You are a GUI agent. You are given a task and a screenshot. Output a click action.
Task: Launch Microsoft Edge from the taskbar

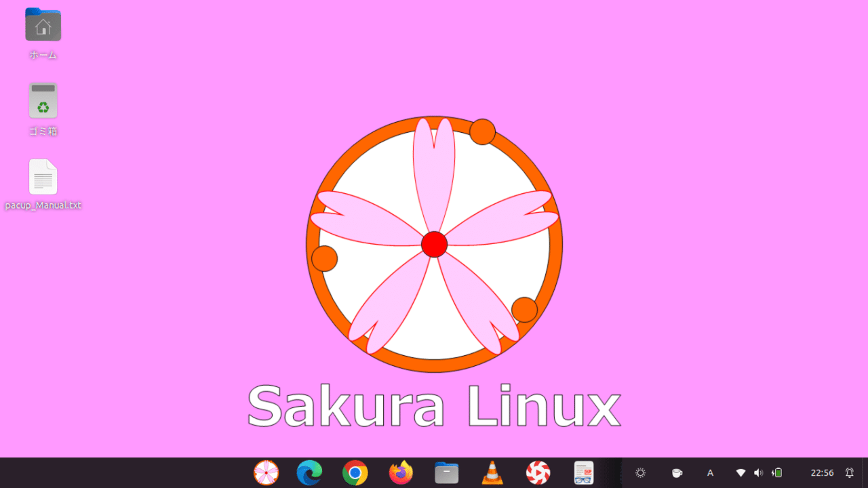[309, 472]
